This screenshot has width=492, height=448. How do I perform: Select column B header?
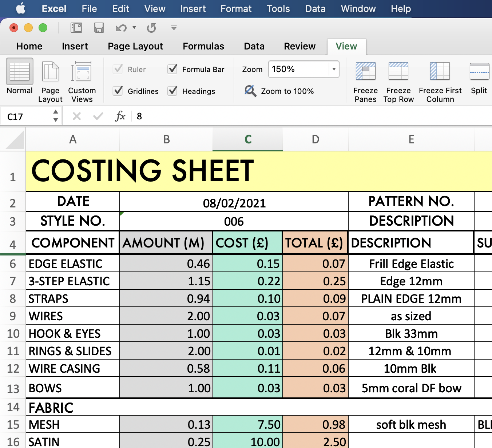click(166, 139)
